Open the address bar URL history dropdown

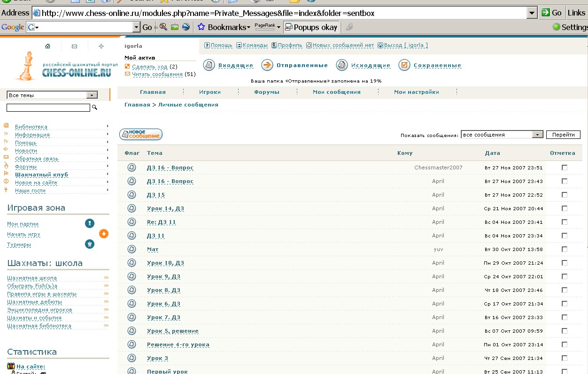click(x=532, y=13)
